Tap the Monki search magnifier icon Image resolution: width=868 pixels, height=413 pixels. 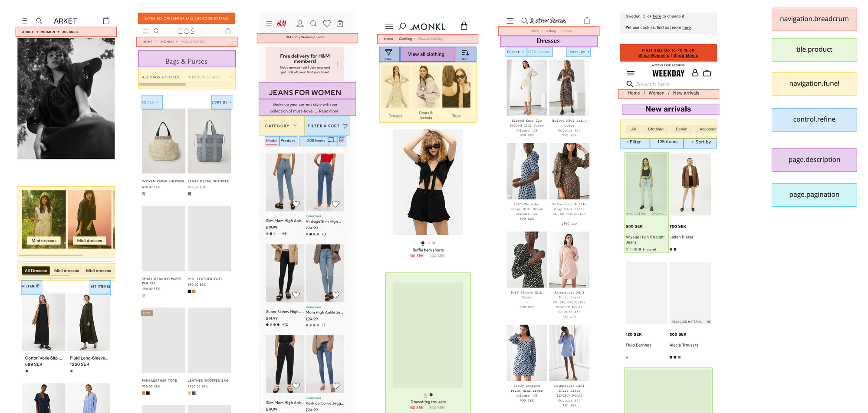[402, 26]
